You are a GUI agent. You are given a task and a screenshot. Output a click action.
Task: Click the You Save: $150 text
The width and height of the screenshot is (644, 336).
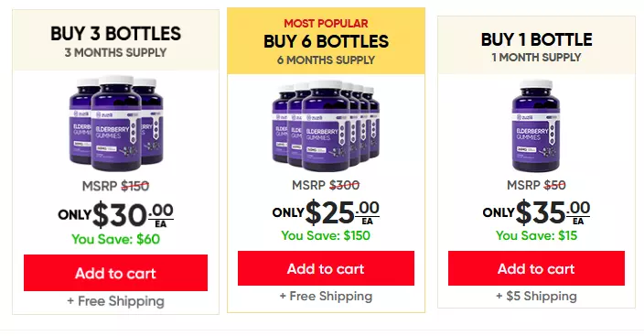click(326, 235)
